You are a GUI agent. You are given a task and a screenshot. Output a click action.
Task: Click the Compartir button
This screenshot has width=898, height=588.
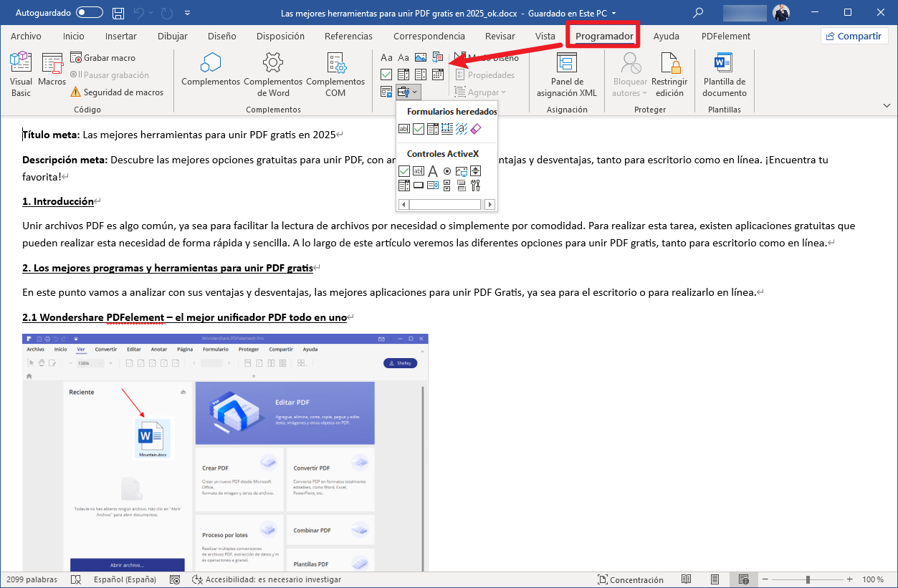pyautogui.click(x=854, y=36)
